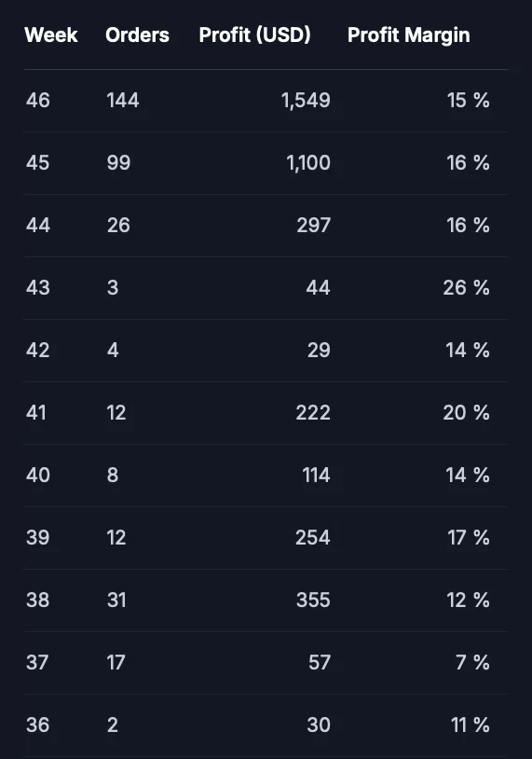Select the week 36 row label

pyautogui.click(x=37, y=724)
